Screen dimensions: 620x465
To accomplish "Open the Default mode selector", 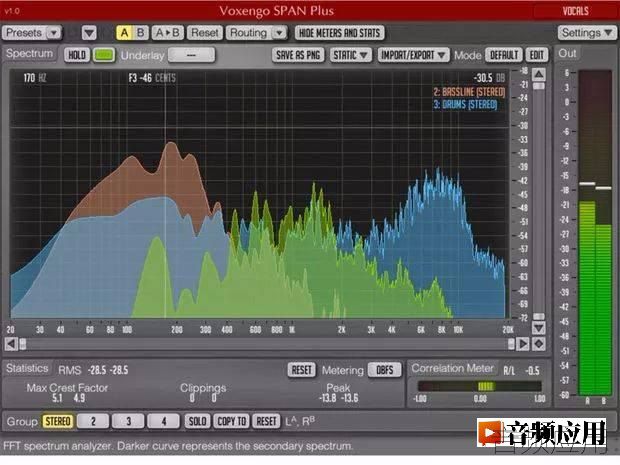I will coord(503,55).
